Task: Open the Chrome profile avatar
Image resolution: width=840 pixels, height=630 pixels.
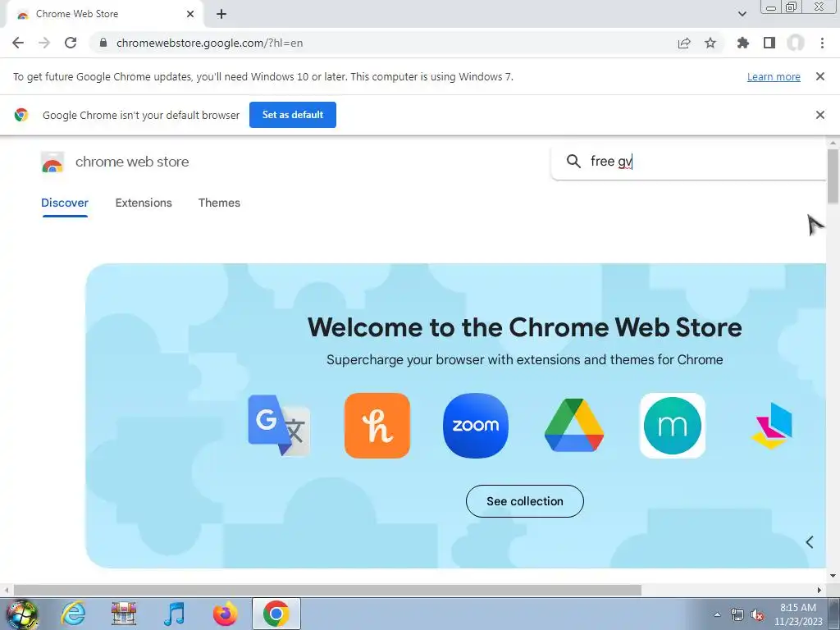Action: coord(796,43)
